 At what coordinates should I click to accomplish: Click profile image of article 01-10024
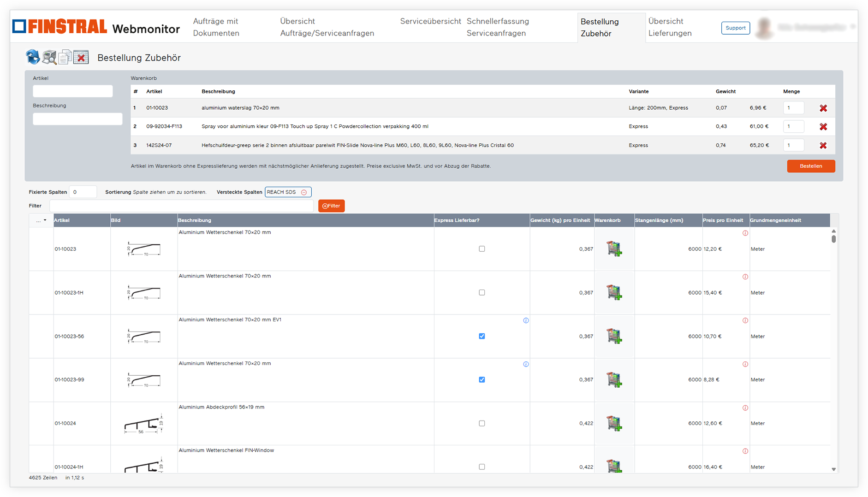[144, 424]
